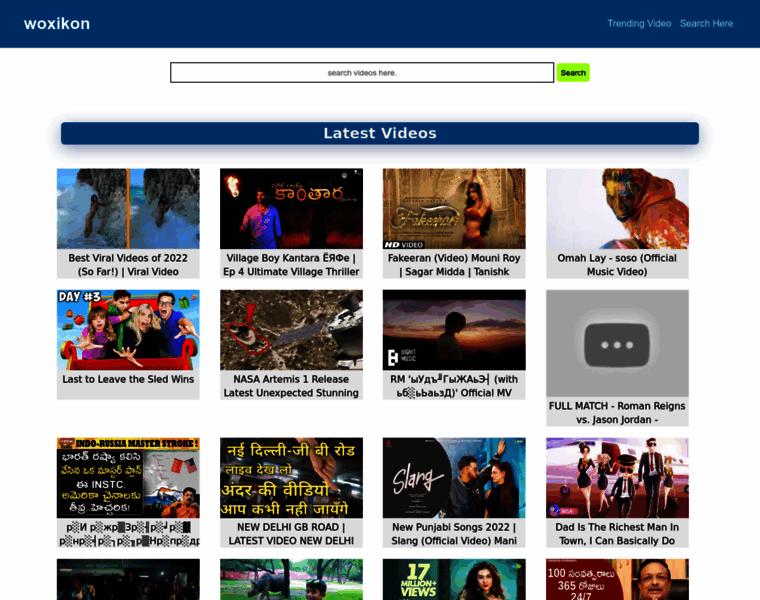
Task: Click the placeholder icon for Roman Reigns match
Action: (x=617, y=343)
